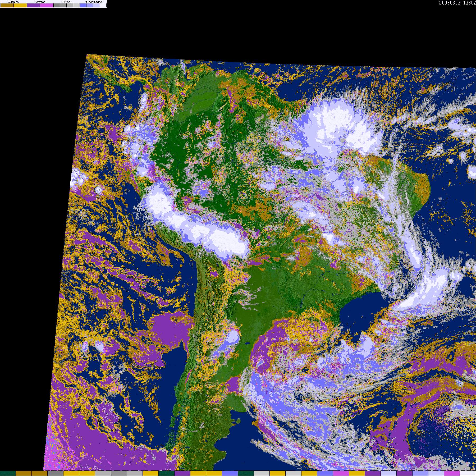The height and width of the screenshot is (476, 476).
Task: Select the dark purple Estratos legend swatch
Action: coord(34,5)
